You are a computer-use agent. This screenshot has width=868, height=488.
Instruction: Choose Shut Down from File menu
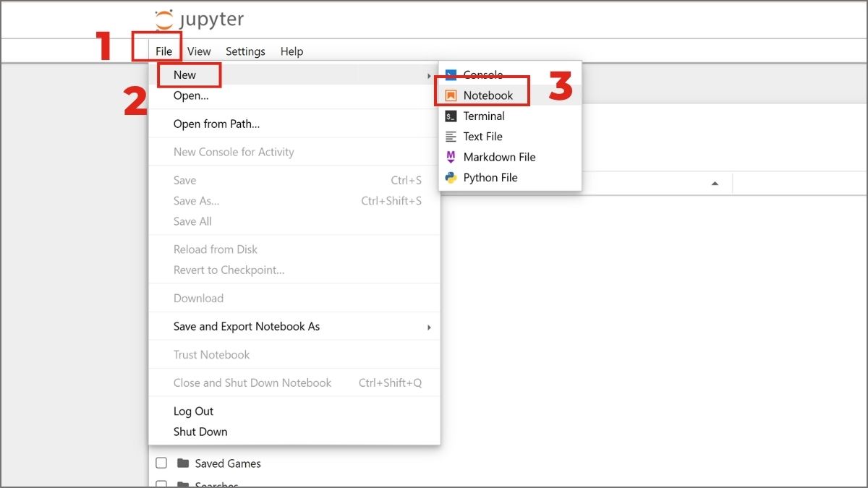pos(294,432)
